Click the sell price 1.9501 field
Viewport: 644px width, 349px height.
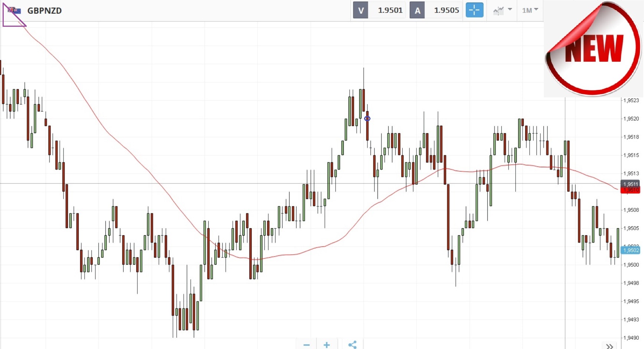point(390,10)
